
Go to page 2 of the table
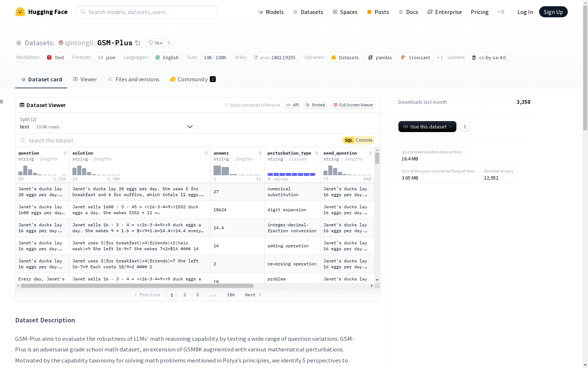click(x=184, y=295)
